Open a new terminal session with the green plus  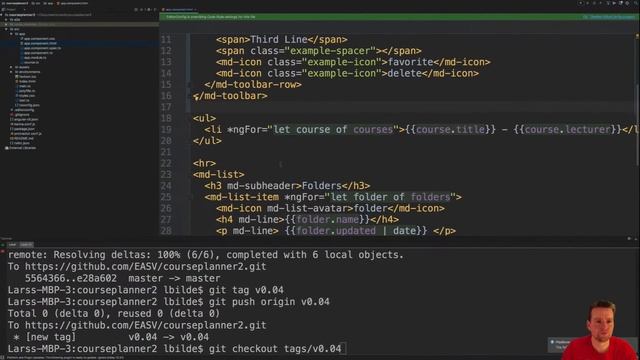(3, 245)
